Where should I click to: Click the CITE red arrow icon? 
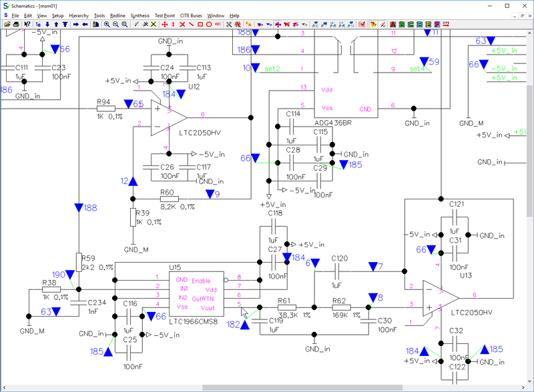[446, 24]
